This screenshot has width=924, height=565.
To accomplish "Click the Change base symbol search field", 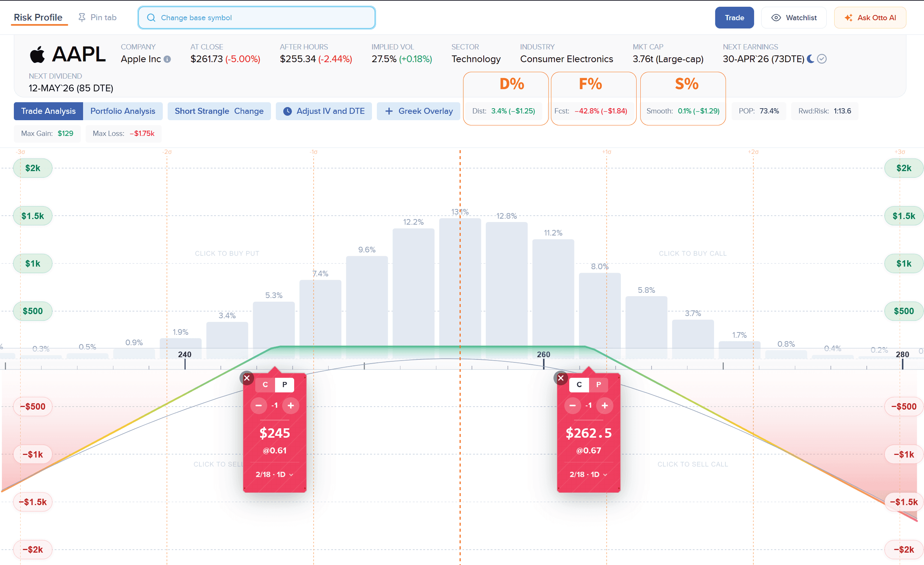I will [256, 18].
